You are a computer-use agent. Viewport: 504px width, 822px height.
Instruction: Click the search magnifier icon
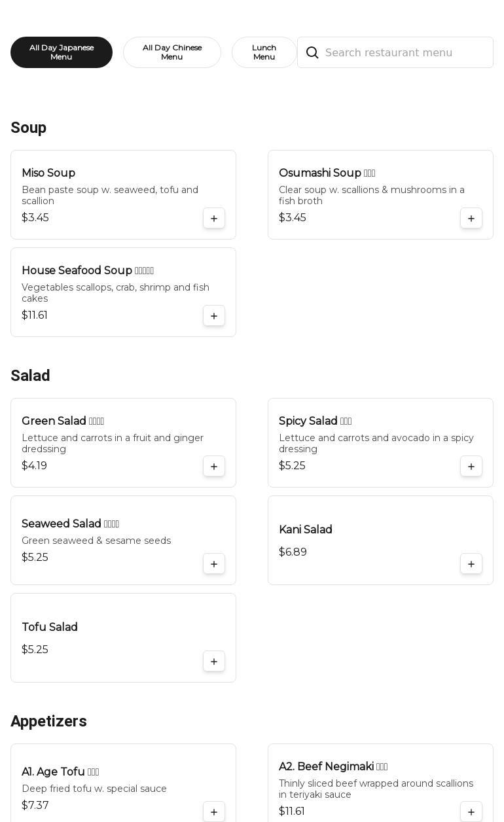click(x=312, y=52)
